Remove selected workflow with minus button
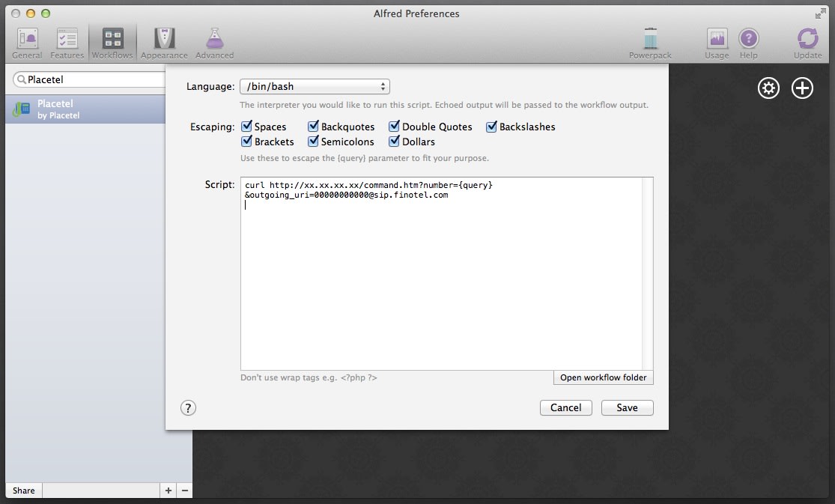 (x=185, y=491)
